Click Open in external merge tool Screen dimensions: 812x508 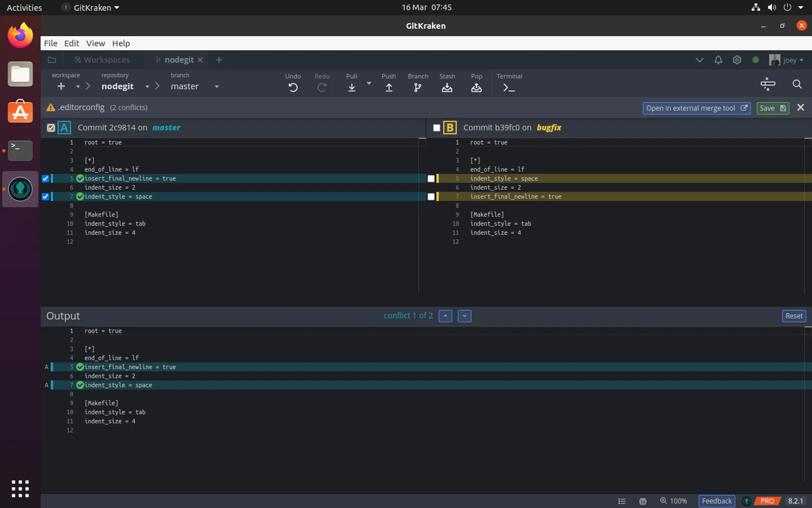point(696,108)
